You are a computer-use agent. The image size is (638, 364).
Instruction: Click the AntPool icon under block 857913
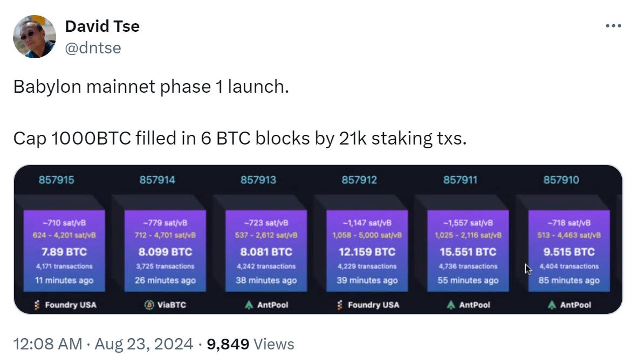click(x=249, y=305)
